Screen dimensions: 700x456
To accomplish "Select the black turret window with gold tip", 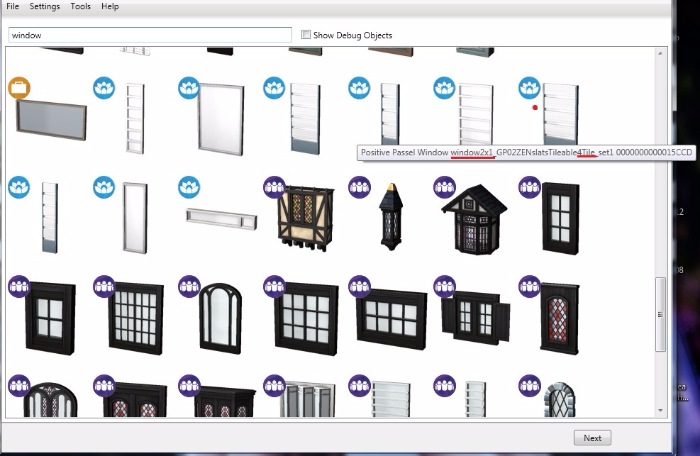I will pyautogui.click(x=392, y=217).
